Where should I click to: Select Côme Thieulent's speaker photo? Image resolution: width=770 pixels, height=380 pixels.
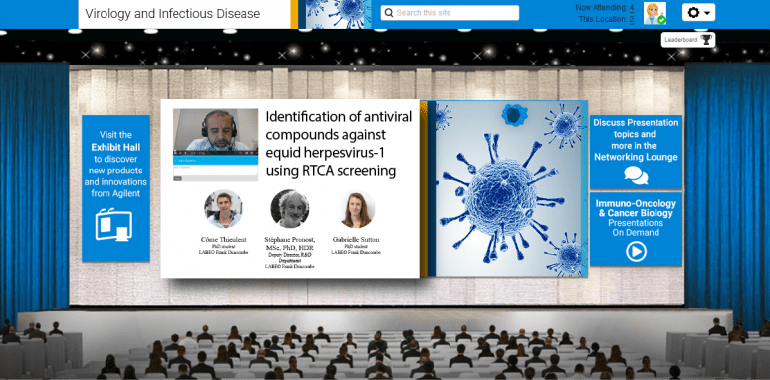223,209
